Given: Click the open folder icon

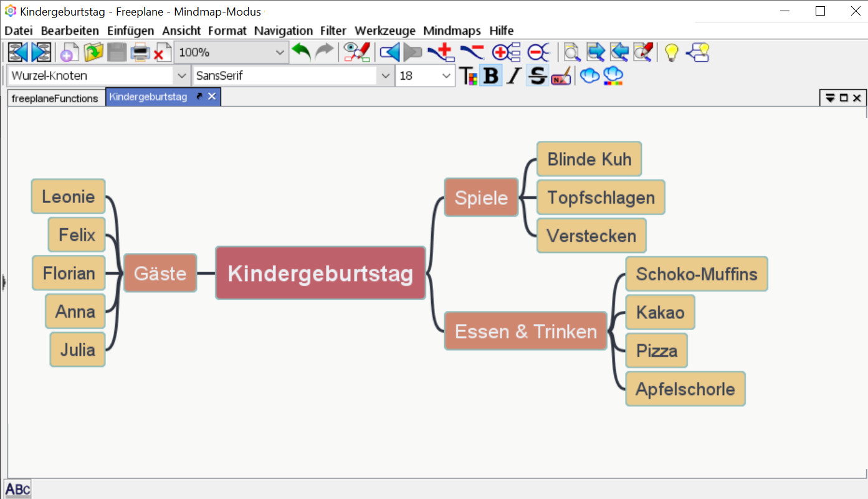Looking at the screenshot, I should pyautogui.click(x=93, y=52).
